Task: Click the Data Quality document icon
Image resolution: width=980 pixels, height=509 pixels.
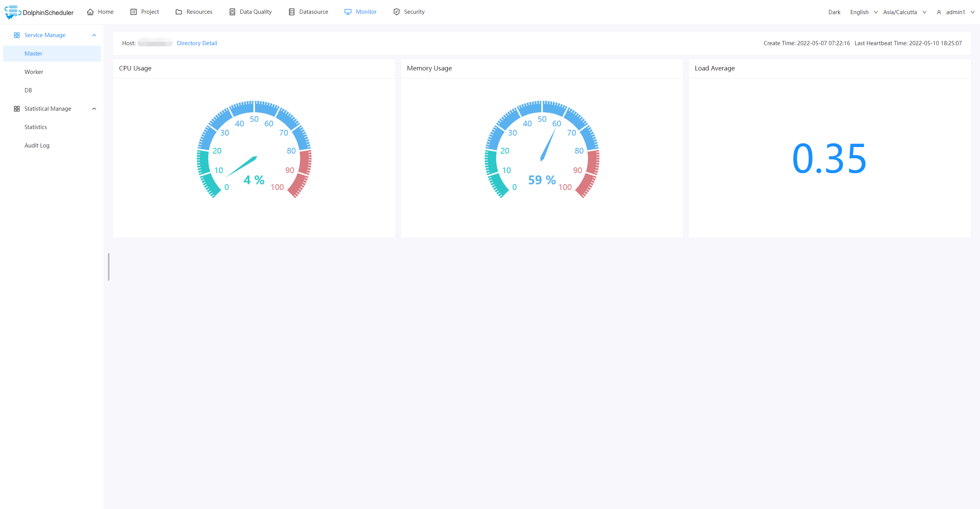Action: tap(232, 12)
